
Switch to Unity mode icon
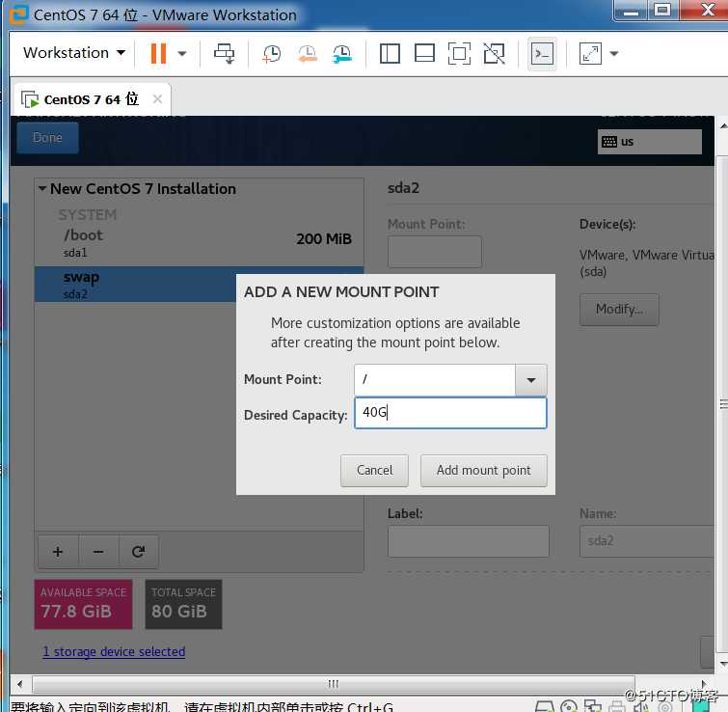494,53
